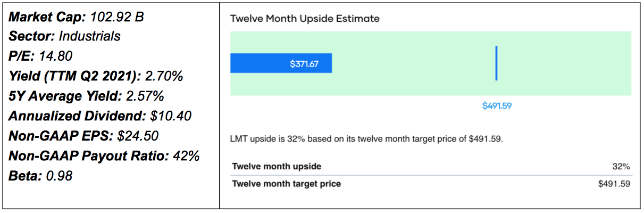Click the $371.67 text inside the bar
644x213 pixels.
click(304, 63)
